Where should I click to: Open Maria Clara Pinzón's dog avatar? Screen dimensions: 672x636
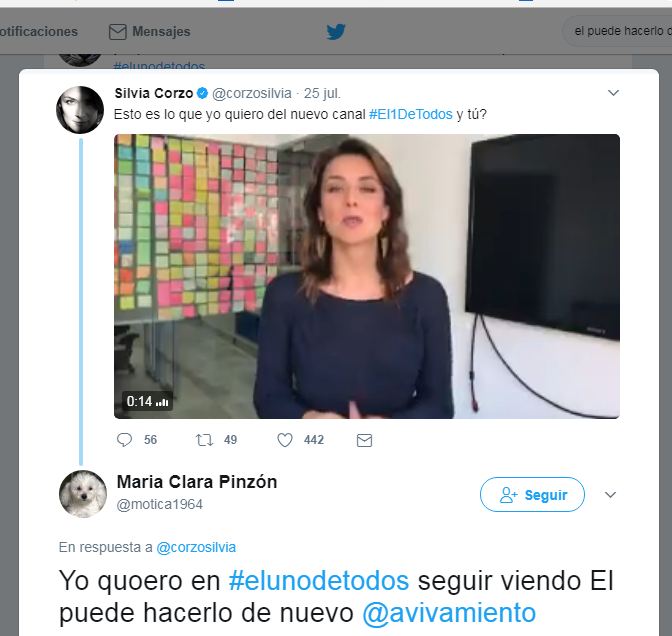pos(83,494)
